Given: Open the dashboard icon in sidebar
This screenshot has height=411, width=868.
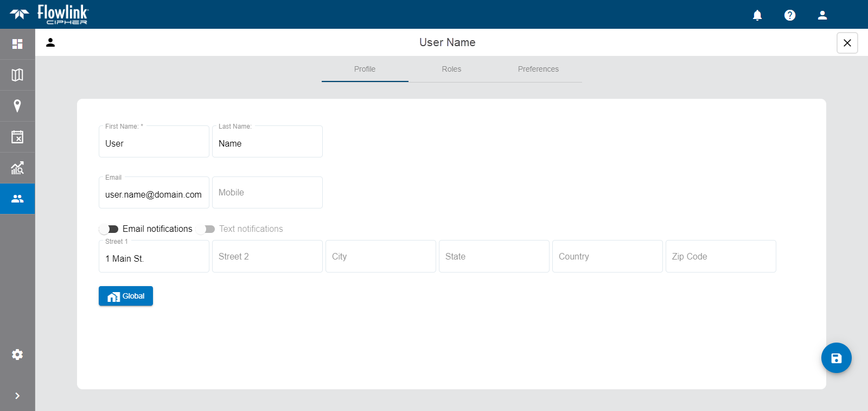Looking at the screenshot, I should pyautogui.click(x=17, y=44).
